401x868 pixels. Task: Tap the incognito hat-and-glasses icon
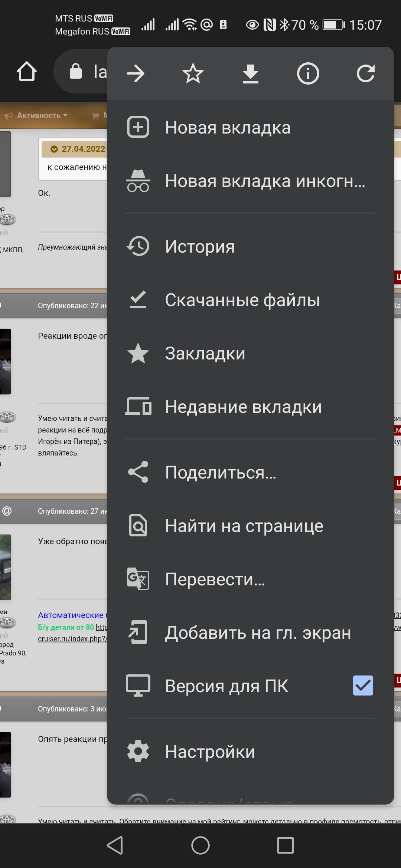click(x=138, y=181)
